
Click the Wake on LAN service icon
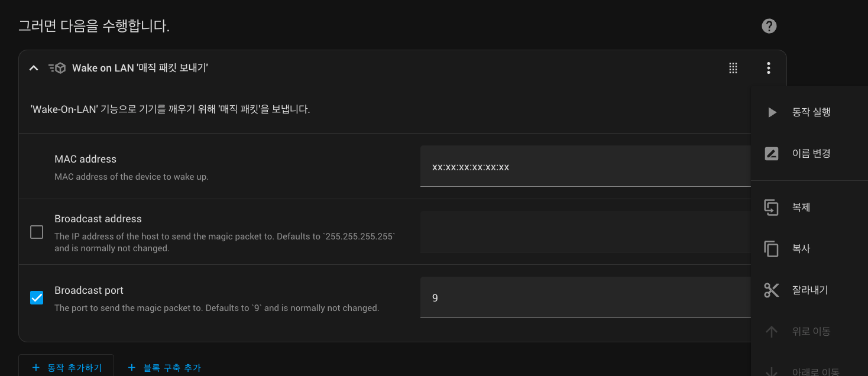57,68
